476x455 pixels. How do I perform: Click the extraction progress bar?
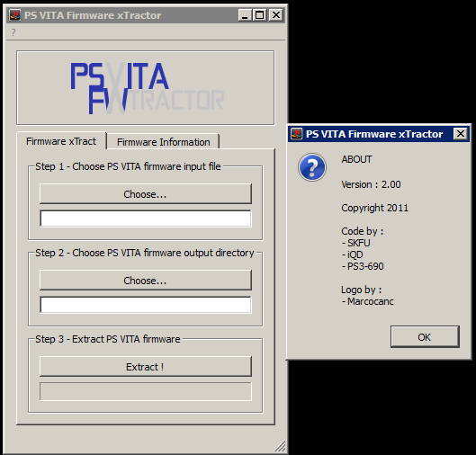click(146, 391)
